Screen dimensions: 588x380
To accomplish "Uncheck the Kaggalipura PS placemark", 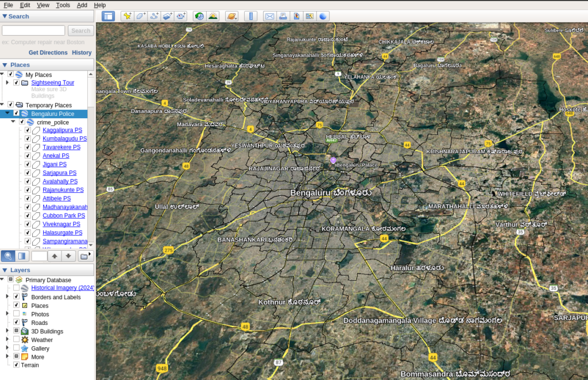I will (27, 130).
